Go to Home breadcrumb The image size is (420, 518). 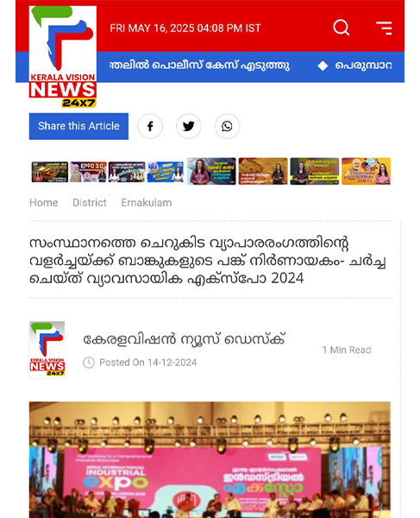[x=43, y=203]
